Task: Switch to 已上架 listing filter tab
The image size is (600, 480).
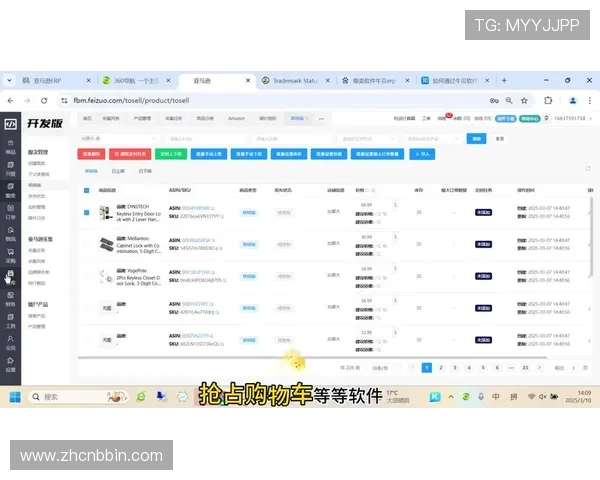Action: [x=118, y=171]
